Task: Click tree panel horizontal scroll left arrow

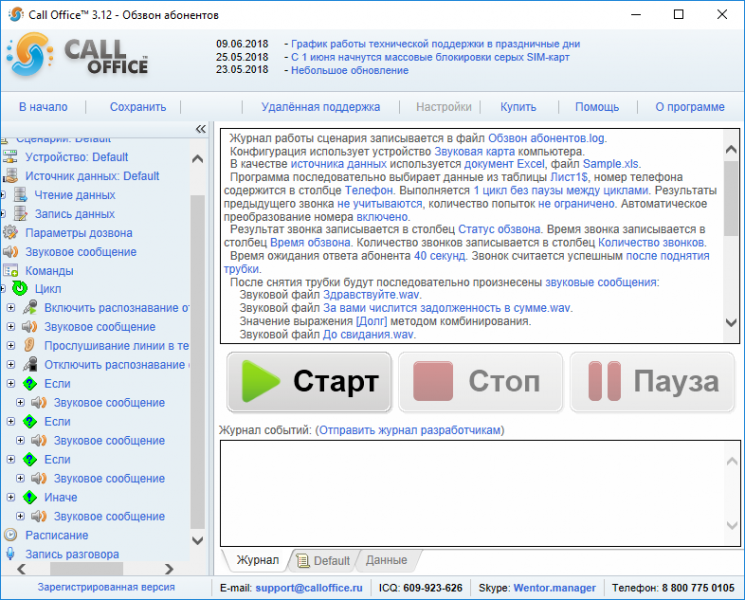Action: pyautogui.click(x=21, y=569)
